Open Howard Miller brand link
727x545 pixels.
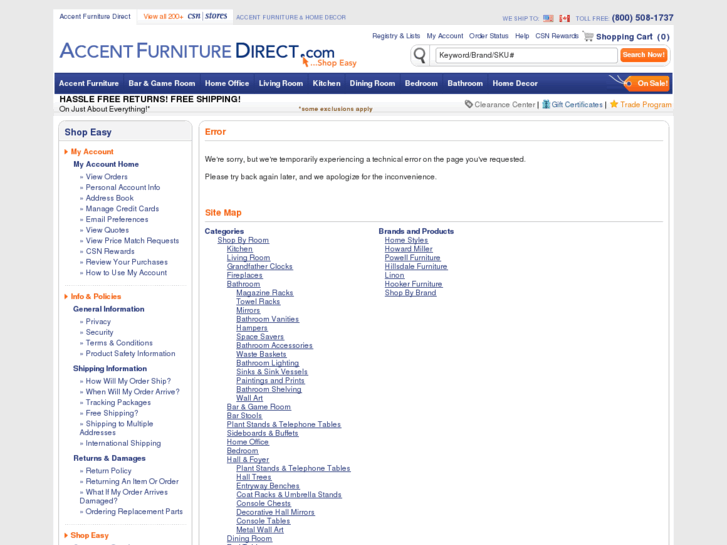click(408, 249)
